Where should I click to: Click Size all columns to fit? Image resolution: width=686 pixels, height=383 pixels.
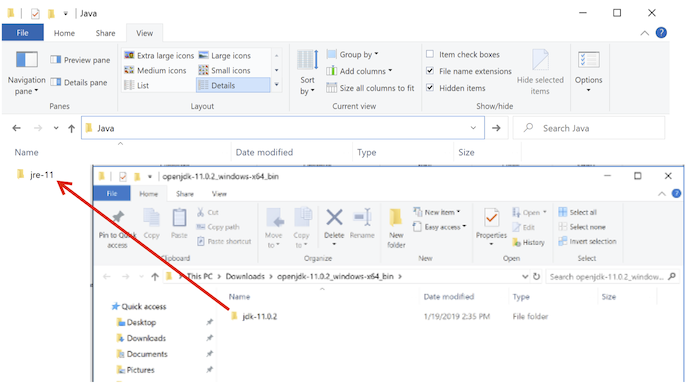click(370, 88)
